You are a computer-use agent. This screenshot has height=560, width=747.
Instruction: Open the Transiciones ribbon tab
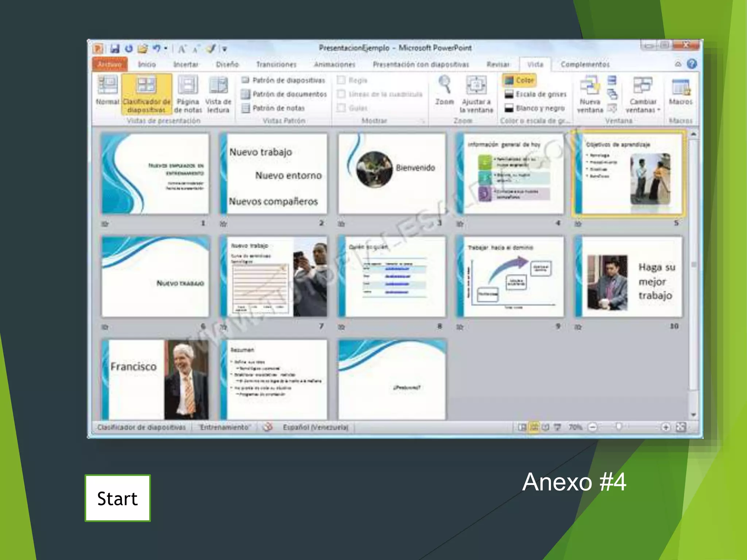pos(276,65)
